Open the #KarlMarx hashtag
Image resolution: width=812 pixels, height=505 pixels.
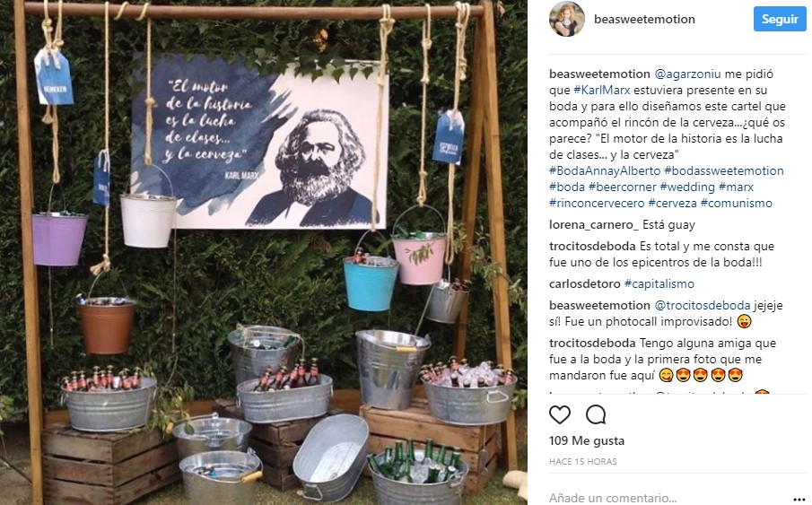pos(602,90)
